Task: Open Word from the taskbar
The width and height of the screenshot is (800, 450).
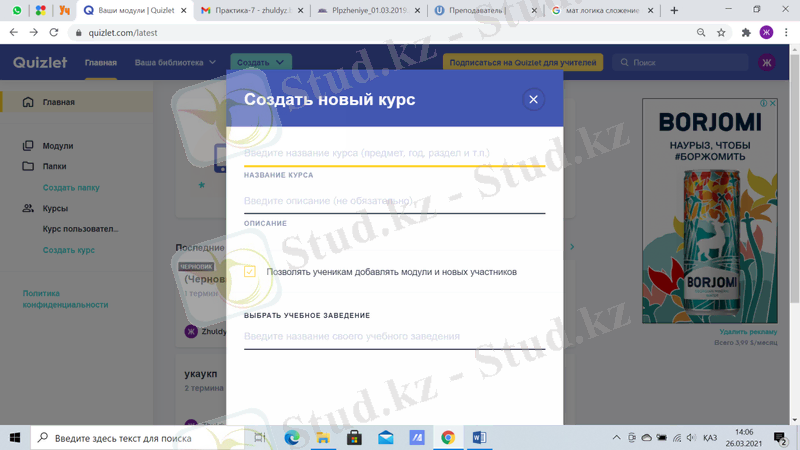Action: (x=479, y=438)
